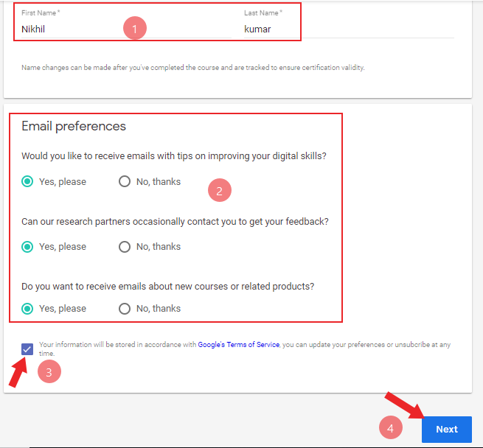
Task: Select 'Yes, please' for digital skills tips emails
Action: pyautogui.click(x=27, y=181)
